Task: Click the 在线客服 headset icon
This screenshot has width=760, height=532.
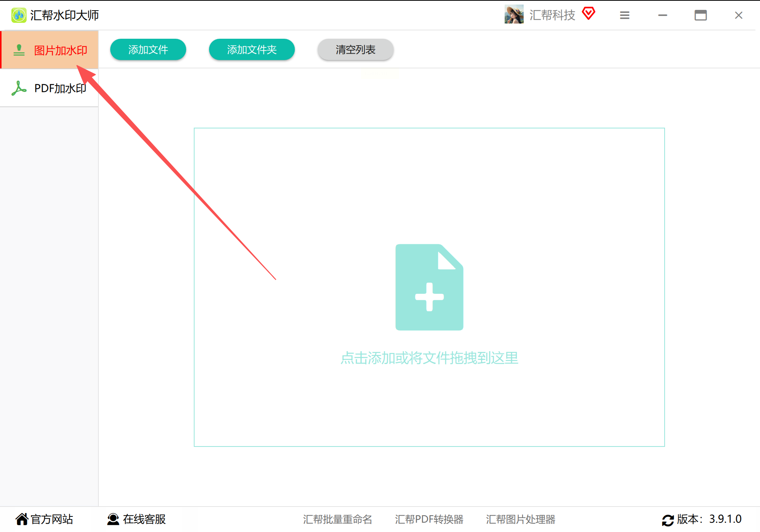Action: pos(113,519)
